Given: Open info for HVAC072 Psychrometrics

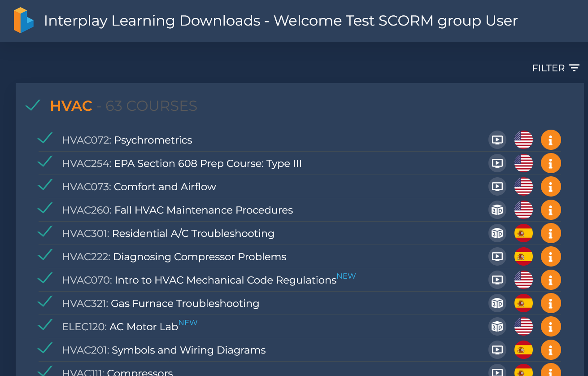Looking at the screenshot, I should [551, 140].
